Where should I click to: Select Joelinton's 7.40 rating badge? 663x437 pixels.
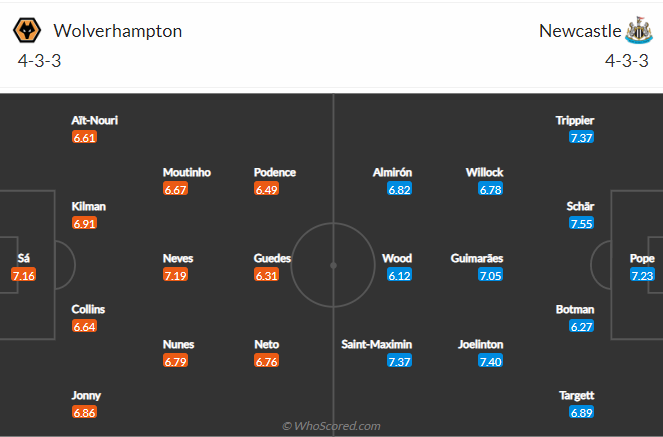490,361
